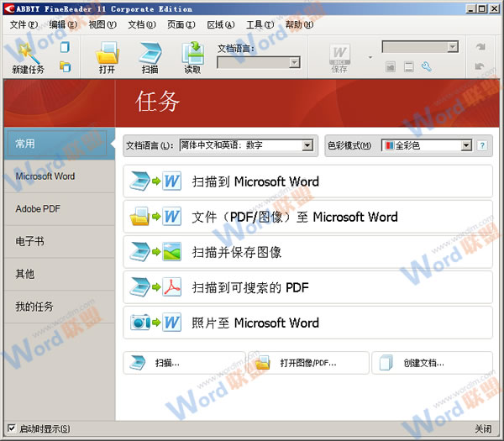Screen dimensions: 504x441
Task: Toggle the 启动时显示 checkbox
Action: 11,428
